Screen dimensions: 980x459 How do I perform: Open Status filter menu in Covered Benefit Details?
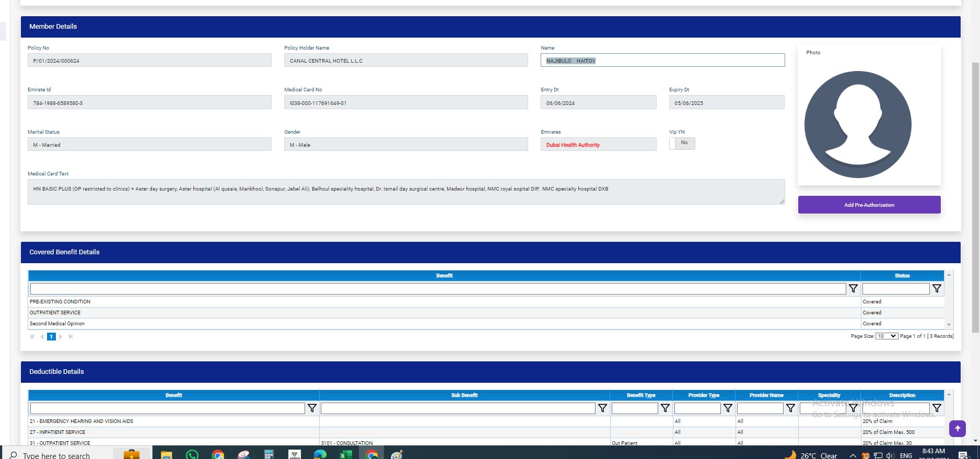(937, 288)
